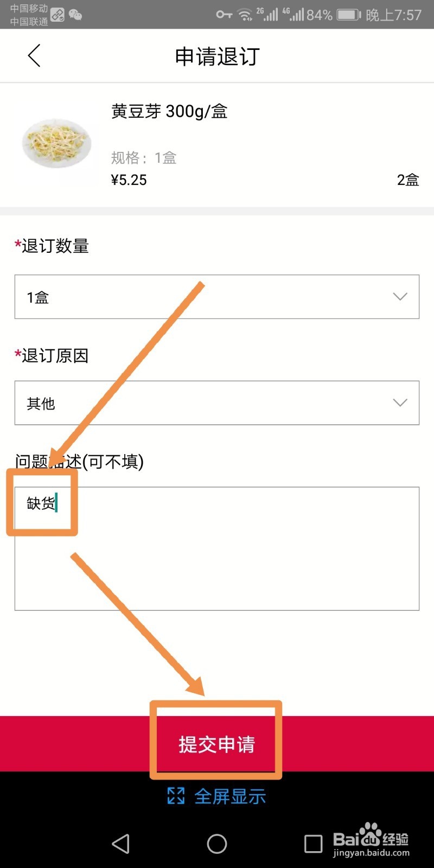Submit with the 提交申请 button
Screen dimensions: 434x868
pyautogui.click(x=217, y=744)
